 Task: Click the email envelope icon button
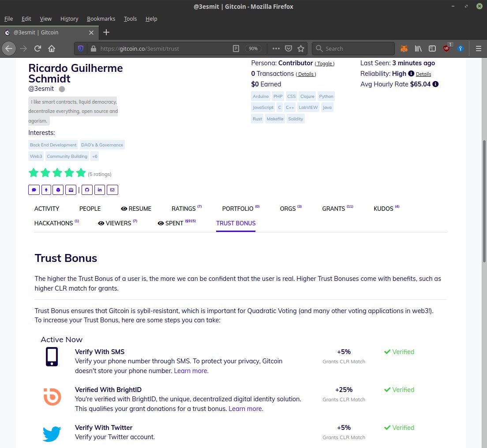(x=112, y=190)
